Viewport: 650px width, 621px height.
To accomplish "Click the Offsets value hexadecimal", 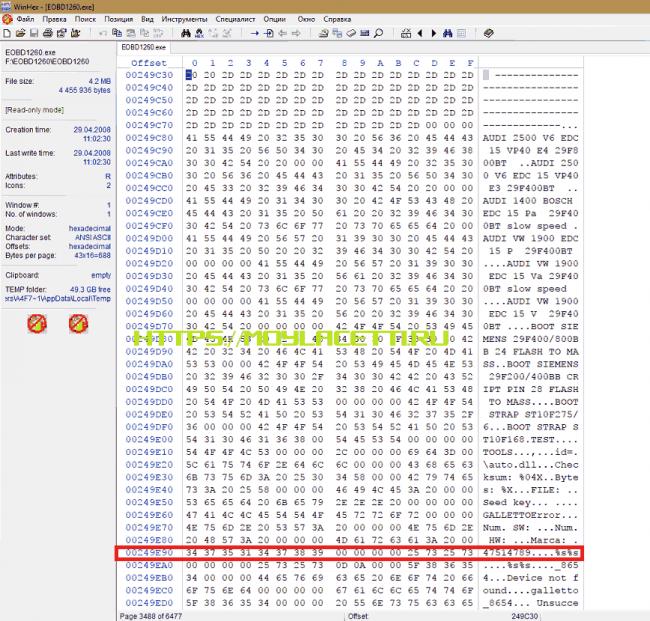I will pos(90,247).
